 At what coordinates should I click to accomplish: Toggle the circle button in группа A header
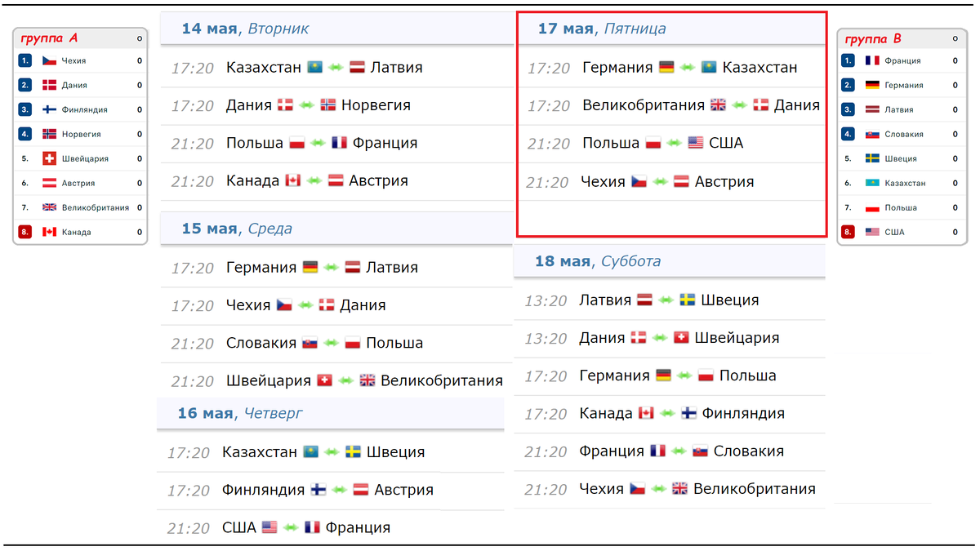point(139,38)
